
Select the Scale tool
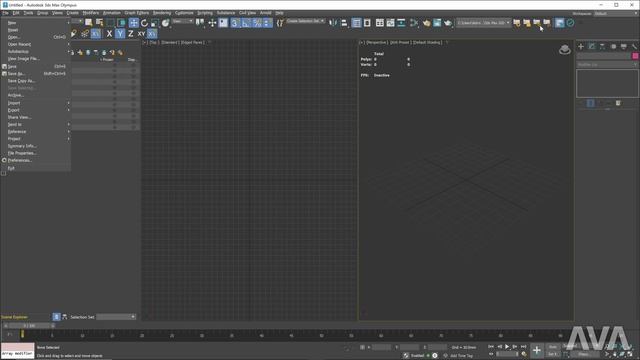(x=155, y=23)
